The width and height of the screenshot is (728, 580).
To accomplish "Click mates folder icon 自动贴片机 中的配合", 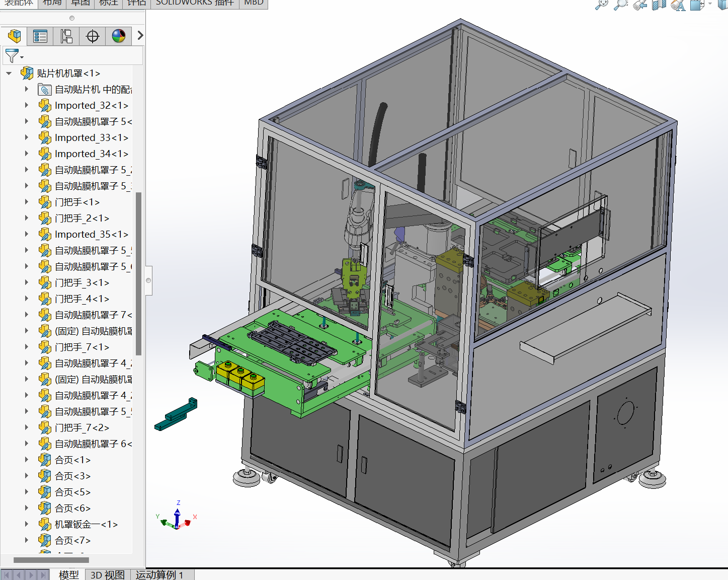I will click(x=45, y=90).
